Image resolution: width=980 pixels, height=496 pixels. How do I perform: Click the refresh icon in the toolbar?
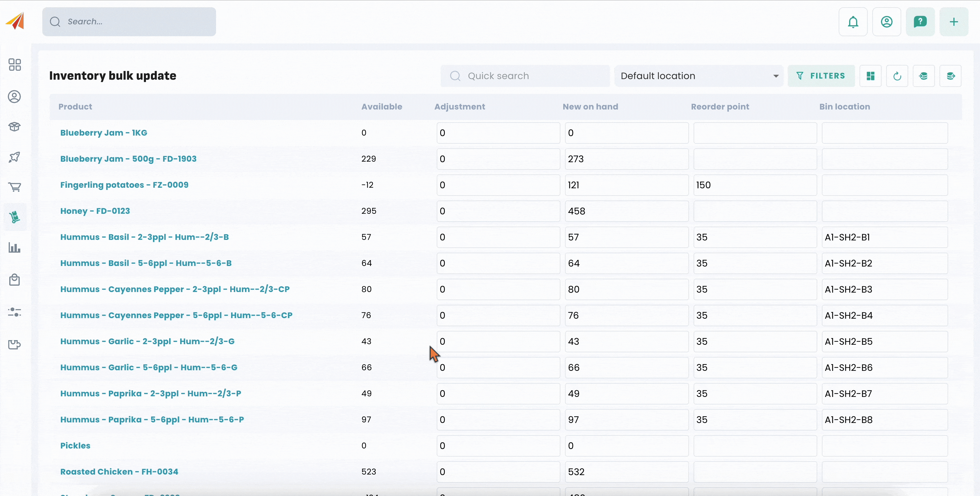[897, 76]
